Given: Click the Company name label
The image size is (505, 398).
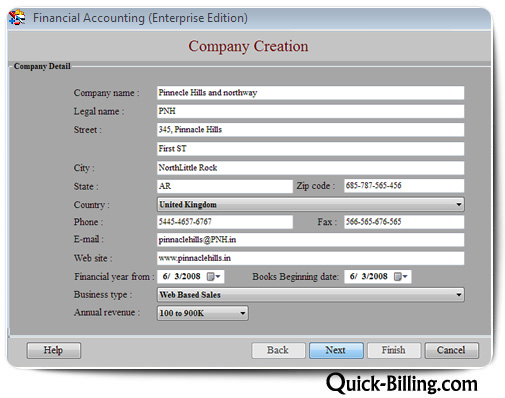Looking at the screenshot, I should (x=106, y=93).
